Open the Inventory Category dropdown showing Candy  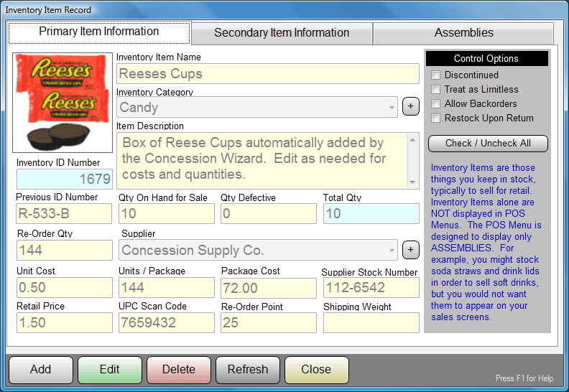click(257, 107)
